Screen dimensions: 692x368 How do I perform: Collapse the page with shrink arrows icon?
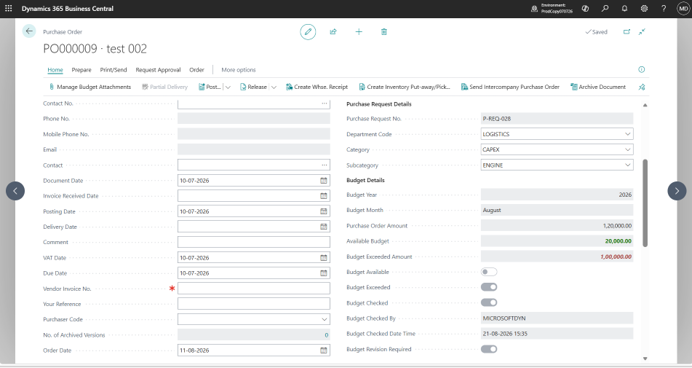pyautogui.click(x=642, y=32)
